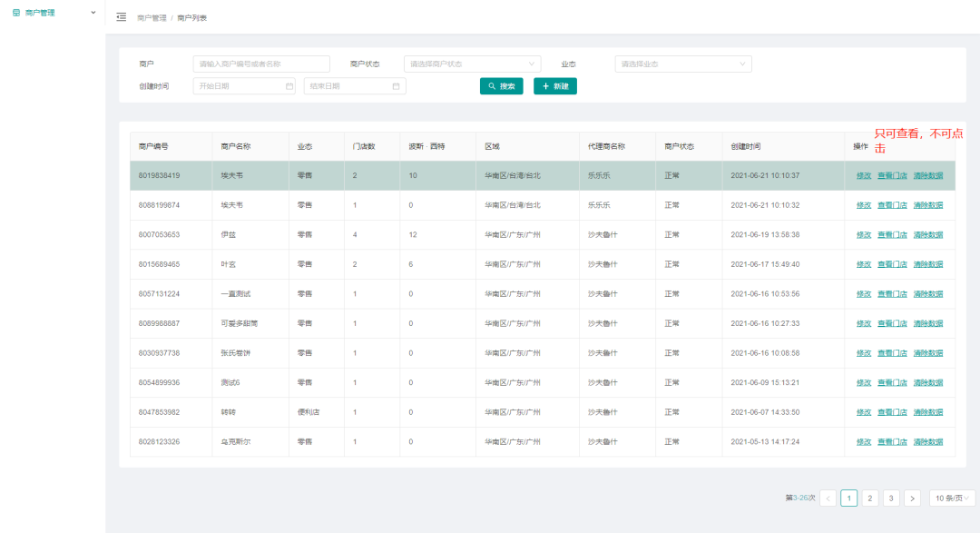Click 清除数据 for merchant 乌克斯尔
980x533 pixels.
point(927,441)
